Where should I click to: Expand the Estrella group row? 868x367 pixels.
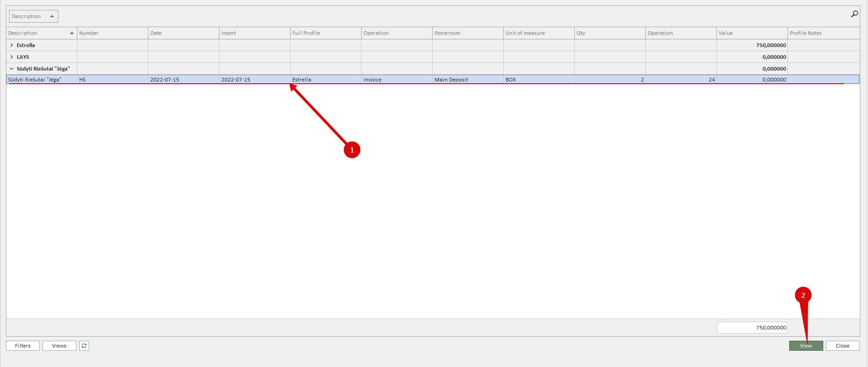(12, 45)
